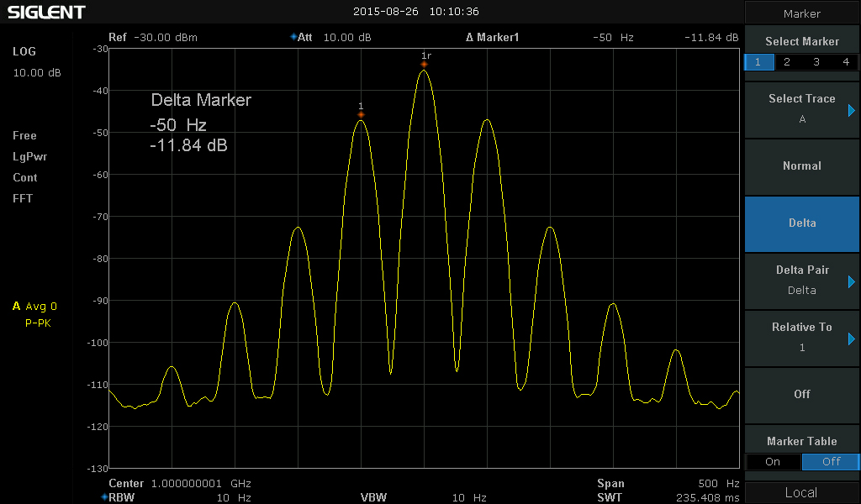
Task: Click the reference marker 1r diamond
Action: 425,65
